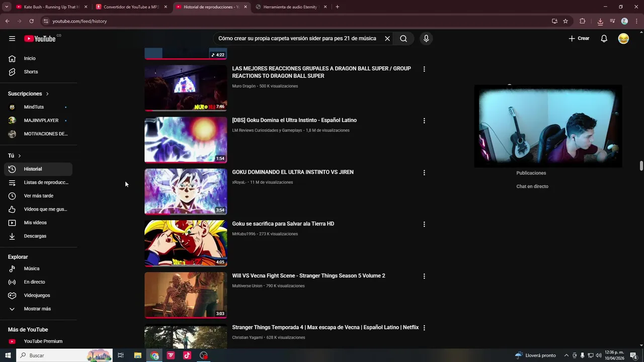This screenshot has height=362, width=644.
Task: Open title Will VS Vecna Fight Scene
Action: 308,276
